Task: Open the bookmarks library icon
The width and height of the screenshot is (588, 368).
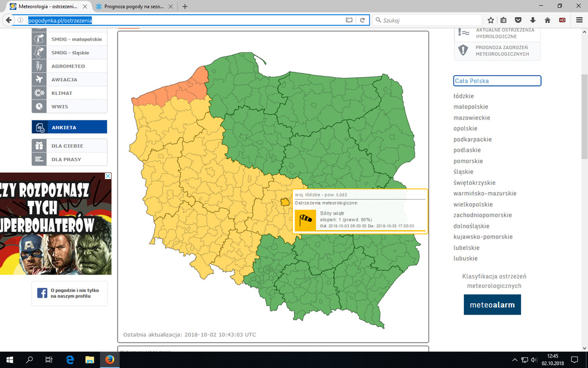Action: pos(504,20)
